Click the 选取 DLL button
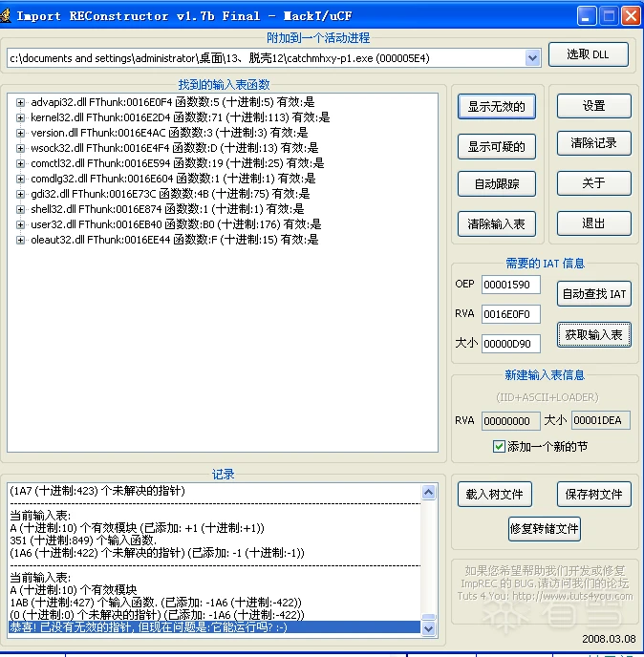 tap(589, 54)
